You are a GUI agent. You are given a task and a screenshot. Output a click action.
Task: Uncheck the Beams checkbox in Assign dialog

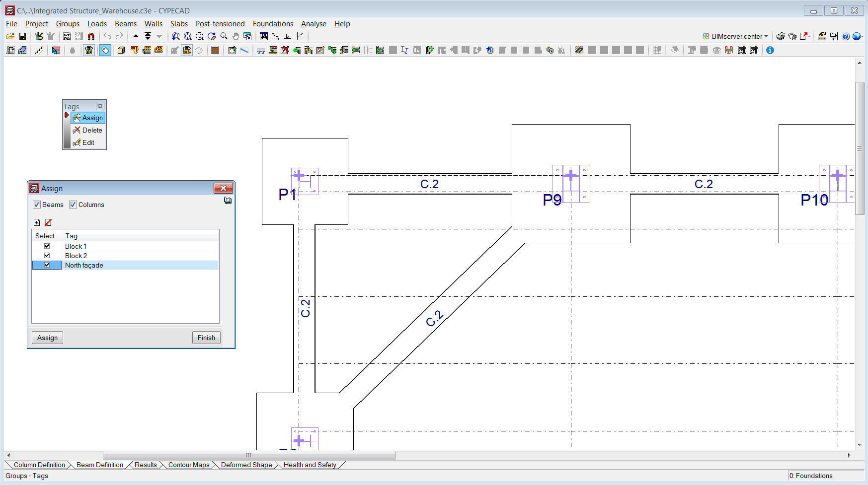click(37, 205)
